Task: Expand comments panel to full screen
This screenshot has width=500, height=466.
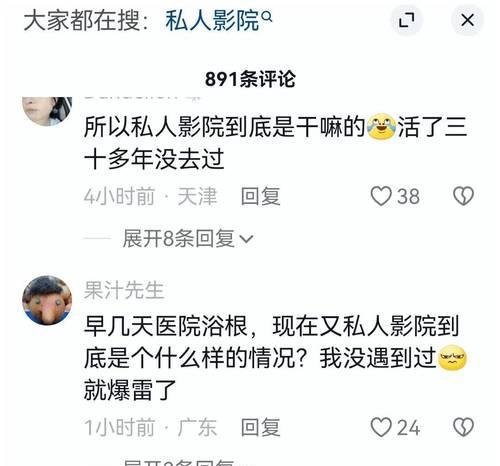Action: pos(407,20)
